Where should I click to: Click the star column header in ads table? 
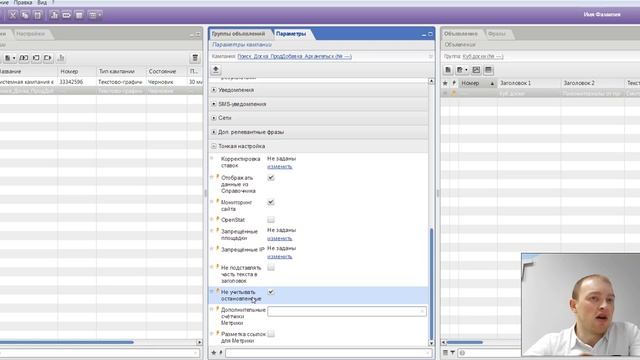pyautogui.click(x=445, y=83)
